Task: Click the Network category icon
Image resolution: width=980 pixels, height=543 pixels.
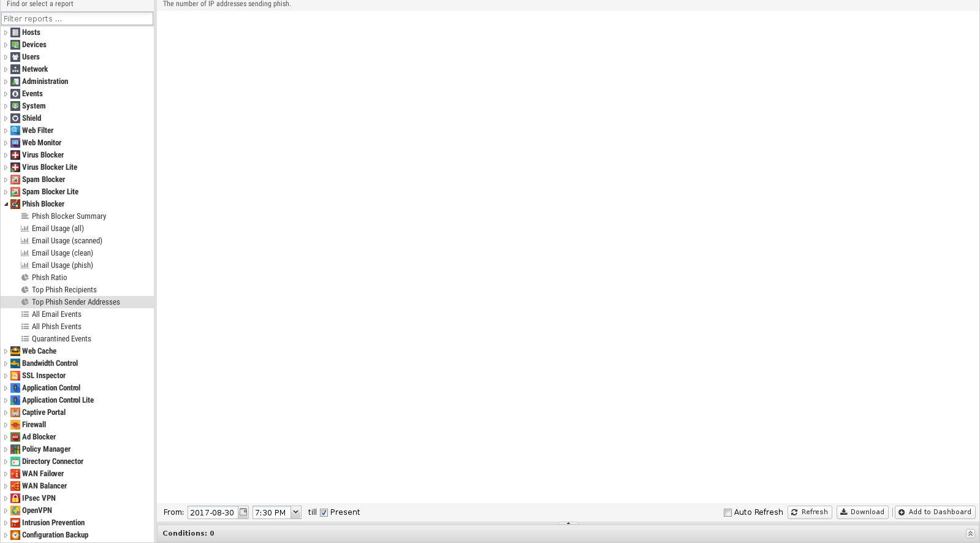Action: (15, 69)
